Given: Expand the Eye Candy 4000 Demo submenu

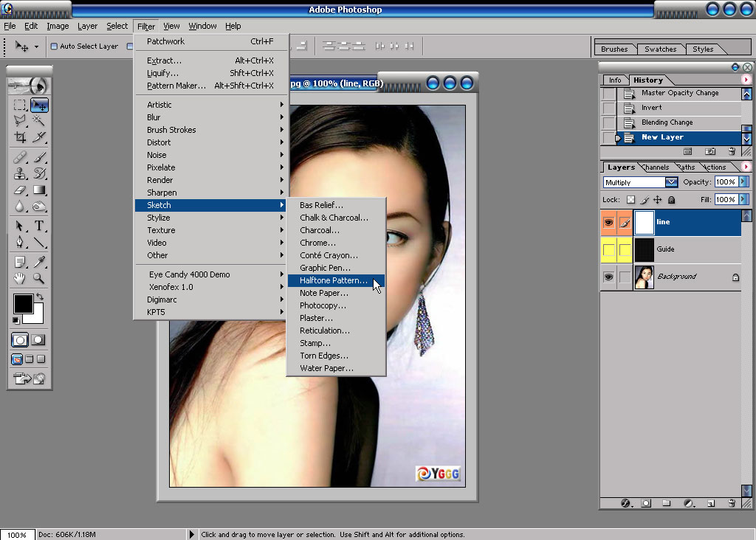Looking at the screenshot, I should [x=211, y=274].
